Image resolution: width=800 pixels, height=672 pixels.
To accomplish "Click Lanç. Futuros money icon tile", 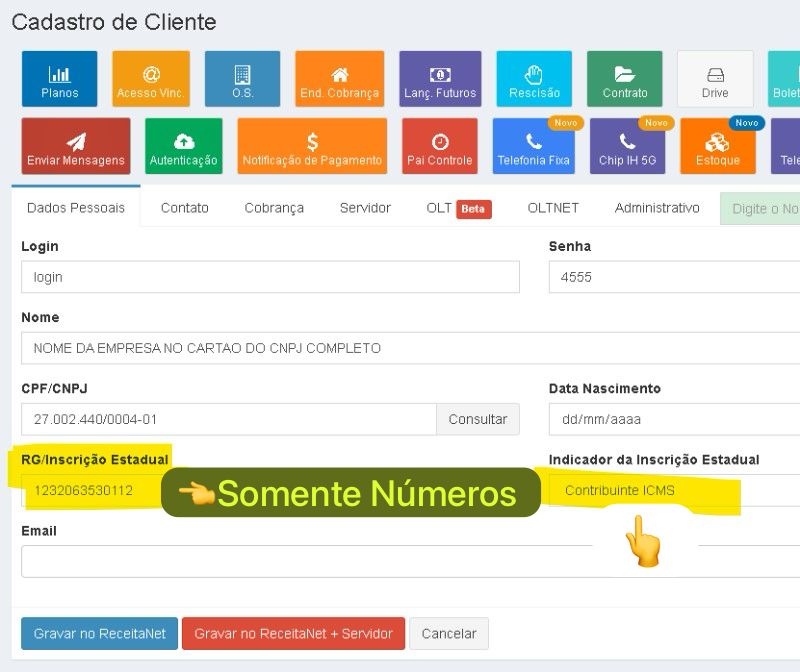I will click(x=440, y=79).
